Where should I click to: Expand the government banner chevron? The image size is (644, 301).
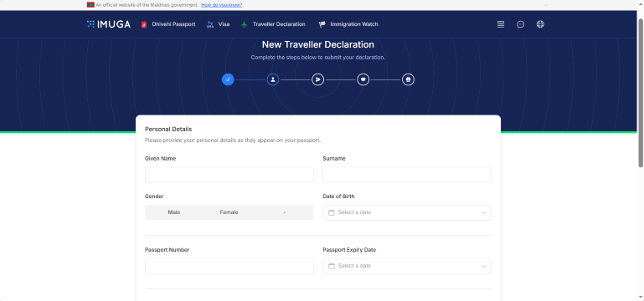point(545,5)
